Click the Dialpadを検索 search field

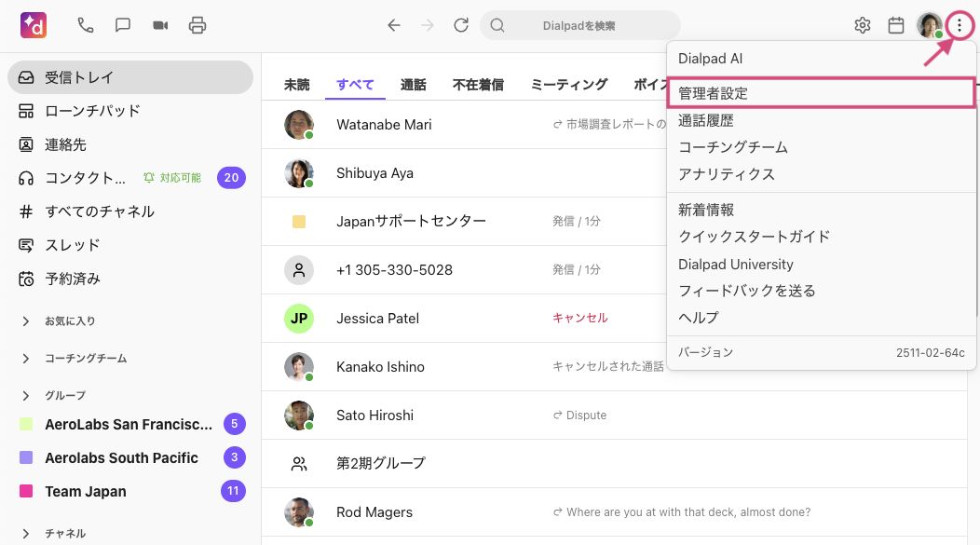(579, 25)
